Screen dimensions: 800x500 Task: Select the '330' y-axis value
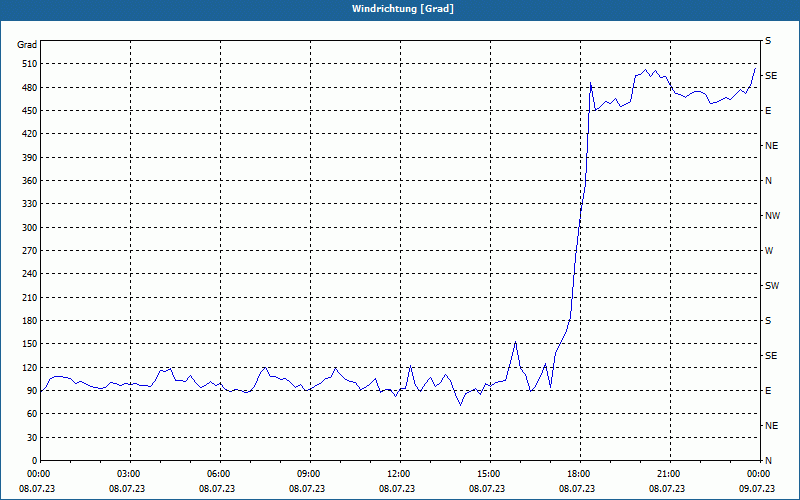30,204
